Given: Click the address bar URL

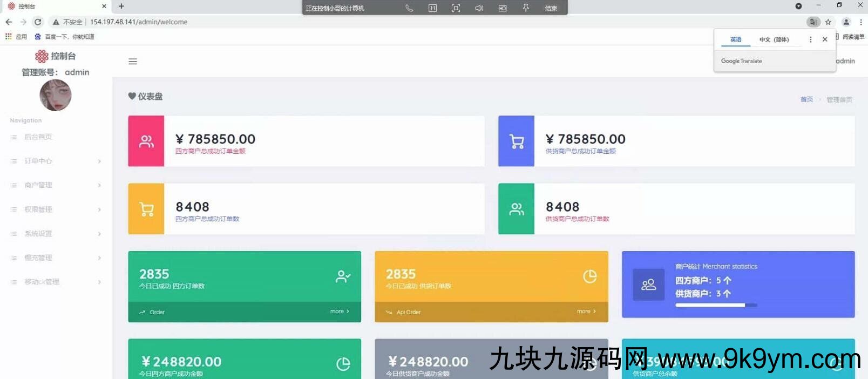Looking at the screenshot, I should pyautogui.click(x=139, y=22).
